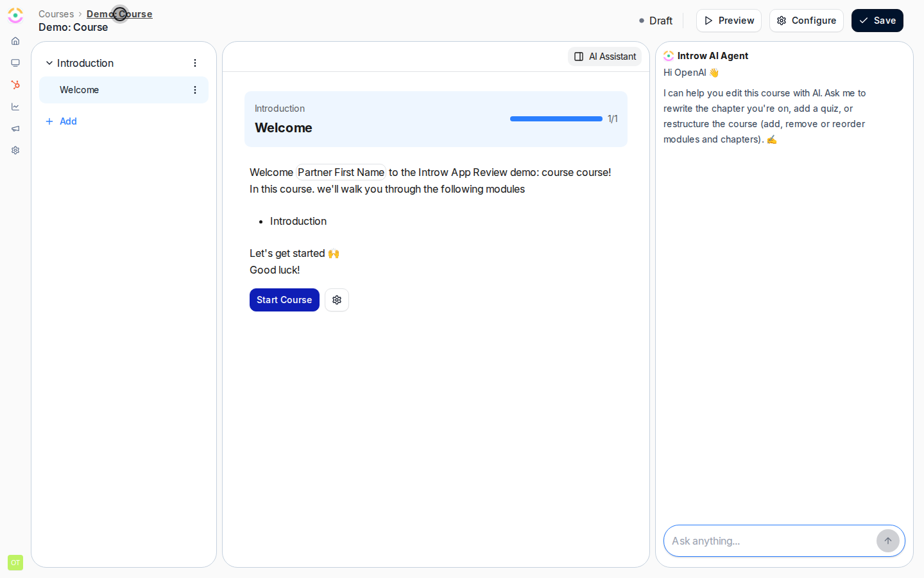Open the analytics chart sidebar icon

15,107
